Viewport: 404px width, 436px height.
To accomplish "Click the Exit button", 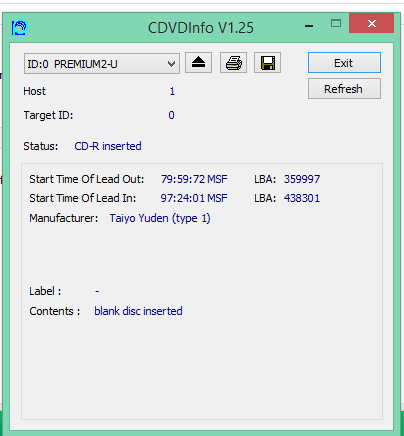I will pos(344,63).
